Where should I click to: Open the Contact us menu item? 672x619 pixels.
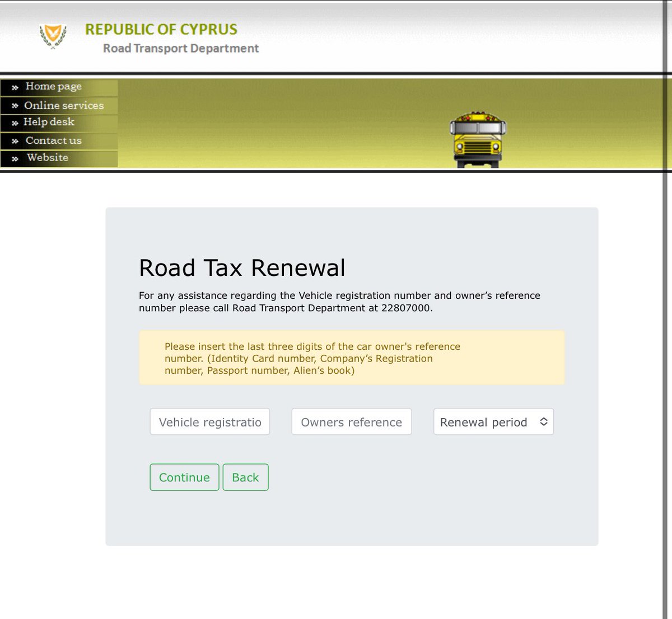[59, 140]
